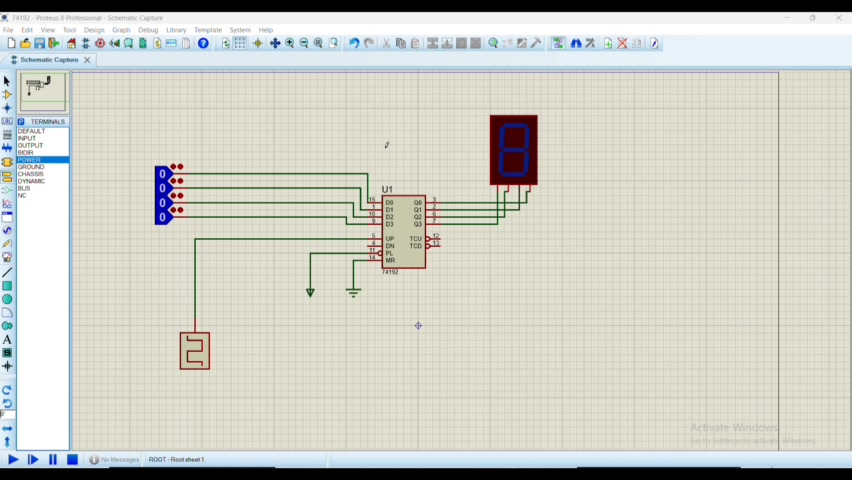The image size is (852, 480).
Task: Pause the running simulation
Action: pyautogui.click(x=53, y=459)
